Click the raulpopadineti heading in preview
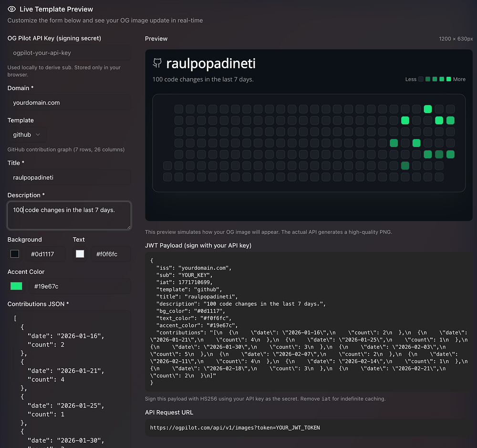 pyautogui.click(x=211, y=63)
